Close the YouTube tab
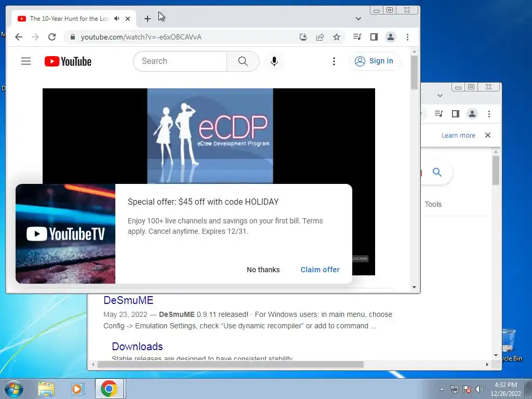The image size is (532, 399). click(128, 19)
